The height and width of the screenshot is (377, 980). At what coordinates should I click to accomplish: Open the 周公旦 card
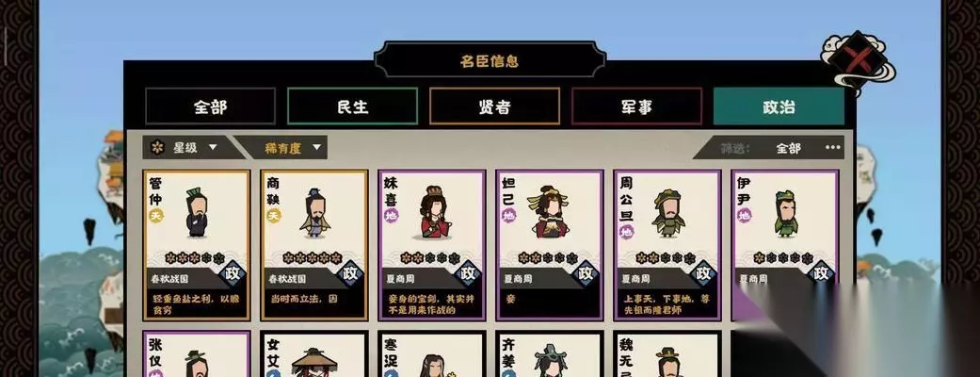667,245
